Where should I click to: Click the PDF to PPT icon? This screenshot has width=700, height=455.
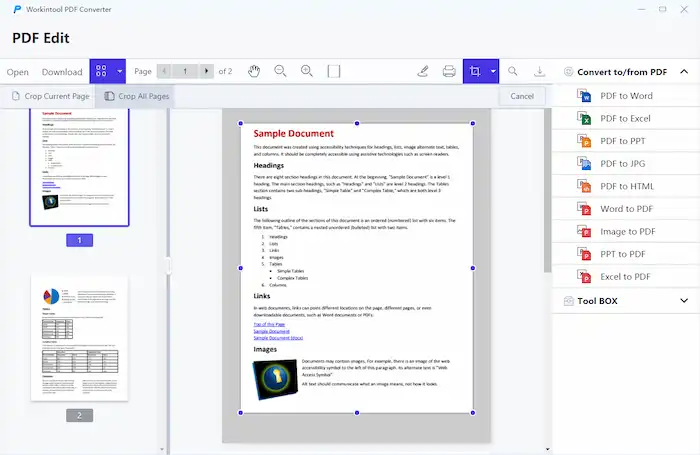point(584,141)
